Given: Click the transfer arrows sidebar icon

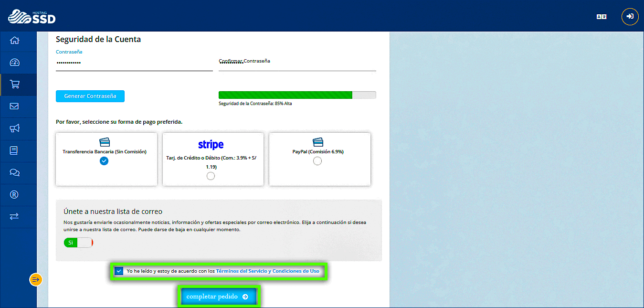Looking at the screenshot, I should coord(14,216).
